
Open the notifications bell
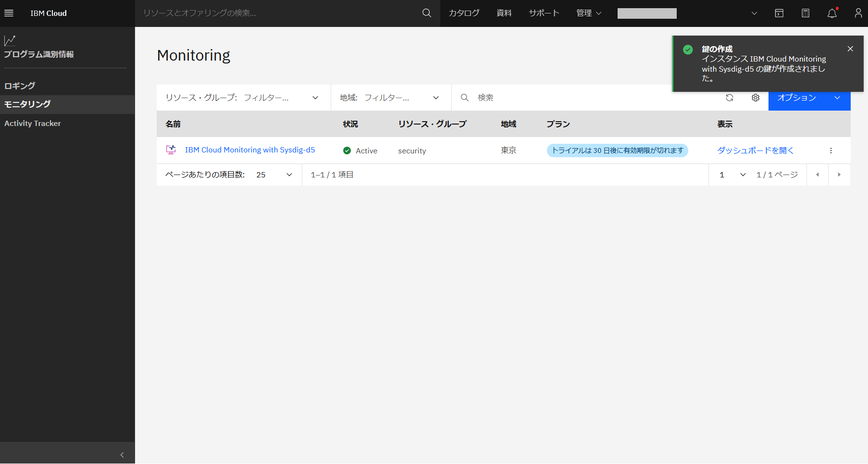point(832,13)
